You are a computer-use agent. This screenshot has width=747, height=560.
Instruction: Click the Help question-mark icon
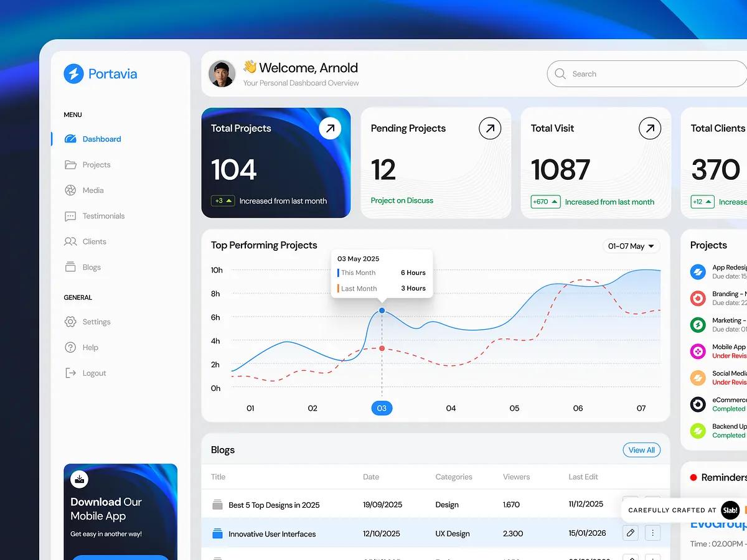(70, 347)
